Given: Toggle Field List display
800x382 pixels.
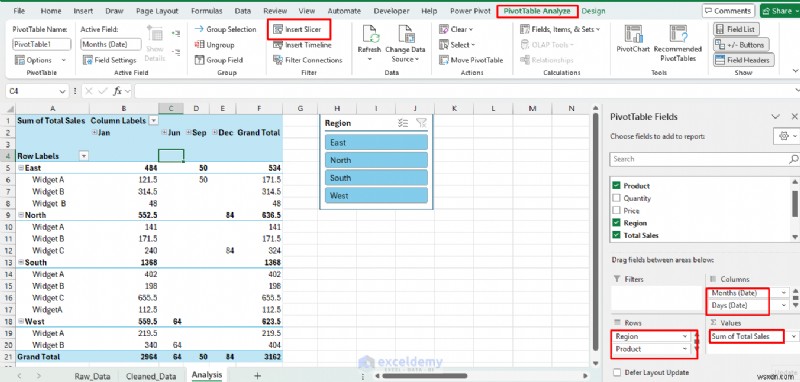Looking at the screenshot, I should coord(736,30).
